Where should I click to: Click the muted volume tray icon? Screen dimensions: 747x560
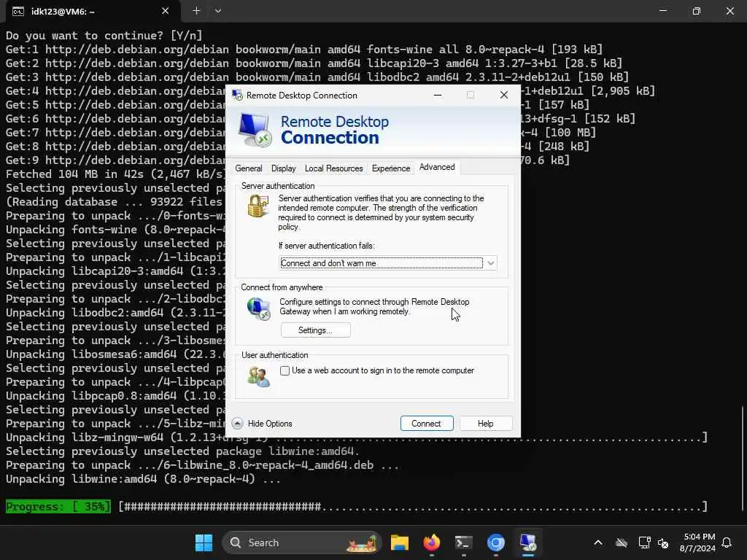[662, 542]
